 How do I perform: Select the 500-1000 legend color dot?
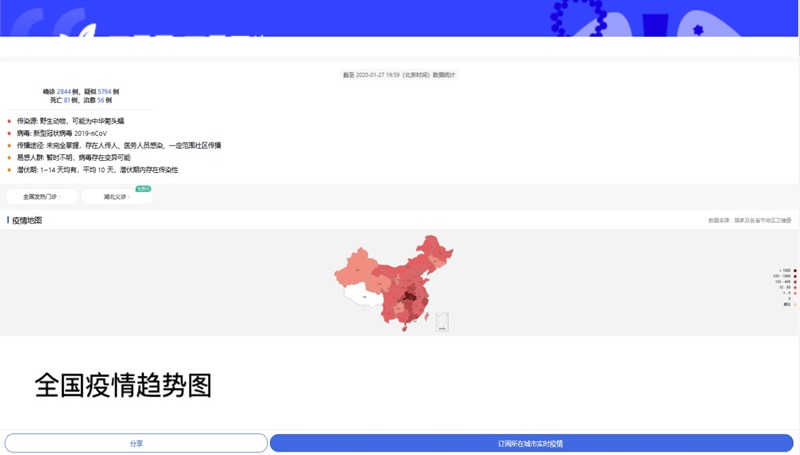point(795,276)
